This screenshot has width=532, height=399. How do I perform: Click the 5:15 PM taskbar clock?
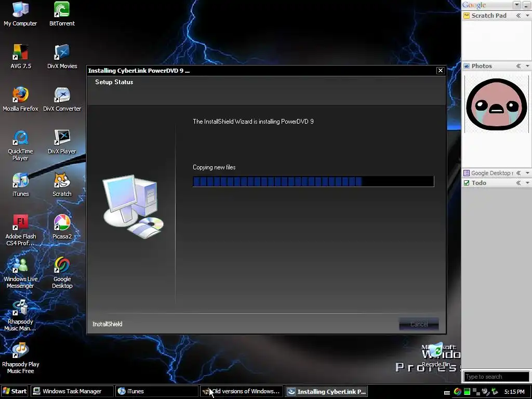pos(514,392)
